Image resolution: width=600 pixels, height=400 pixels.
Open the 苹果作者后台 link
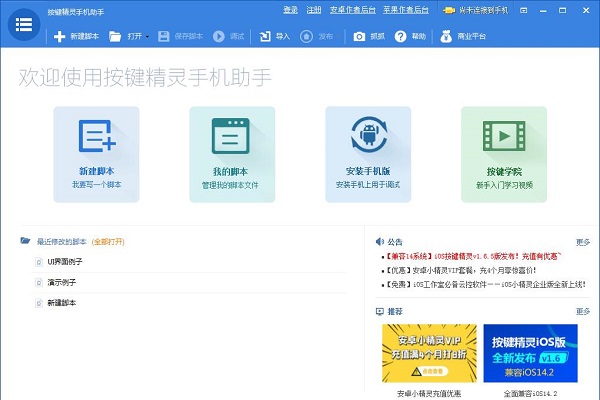[406, 10]
